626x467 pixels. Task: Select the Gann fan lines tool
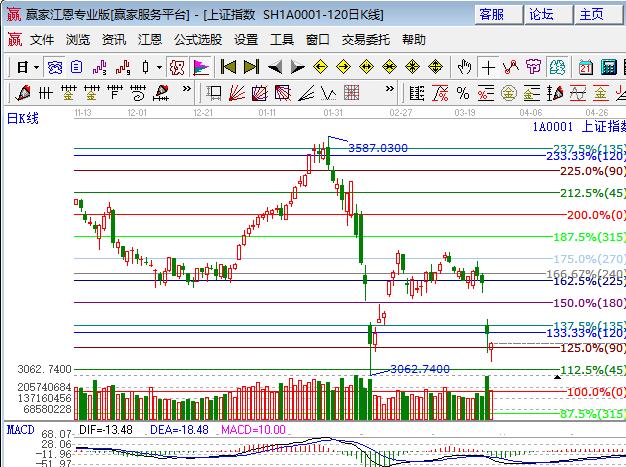tap(236, 93)
